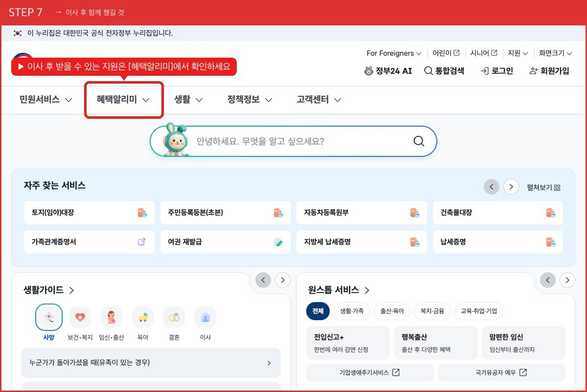Click the rabbit mascot in search bar

(175, 140)
